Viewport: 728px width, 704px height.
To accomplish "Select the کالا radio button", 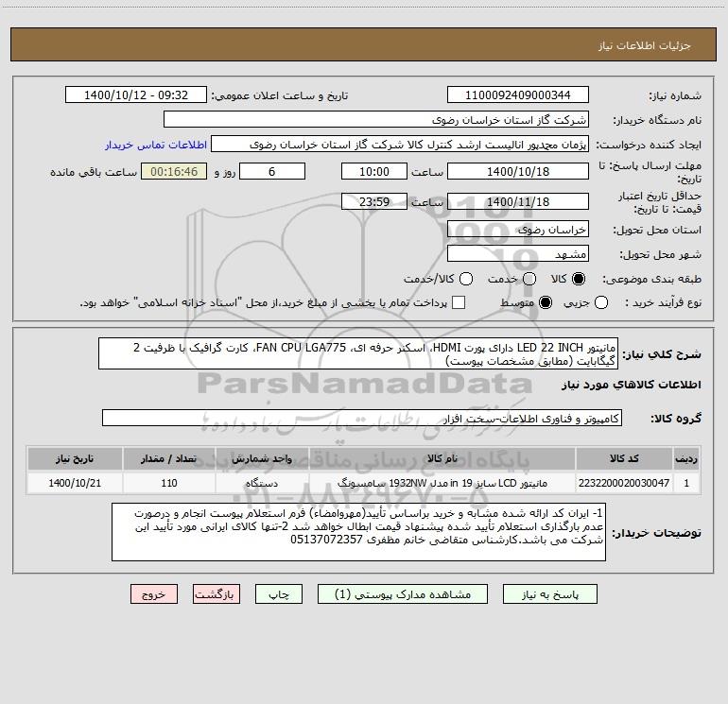I will tap(579, 279).
